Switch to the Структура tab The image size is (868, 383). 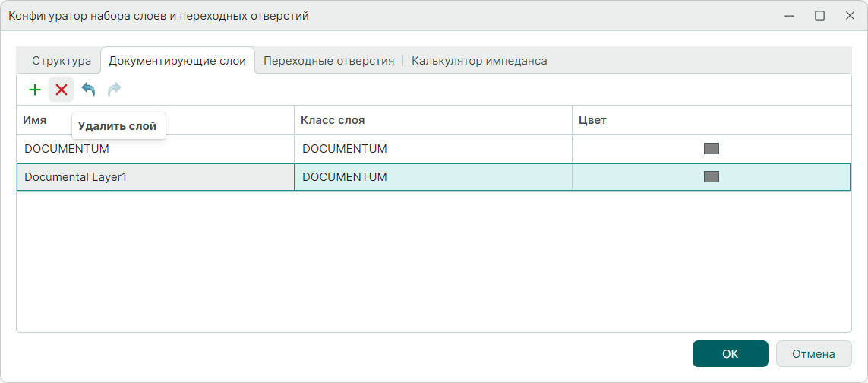(62, 61)
